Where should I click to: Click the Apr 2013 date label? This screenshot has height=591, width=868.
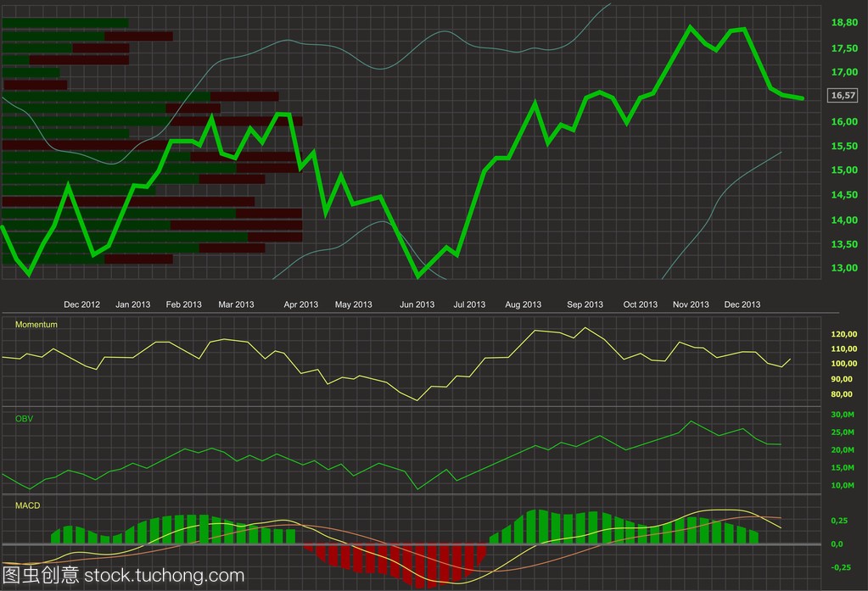(x=301, y=304)
